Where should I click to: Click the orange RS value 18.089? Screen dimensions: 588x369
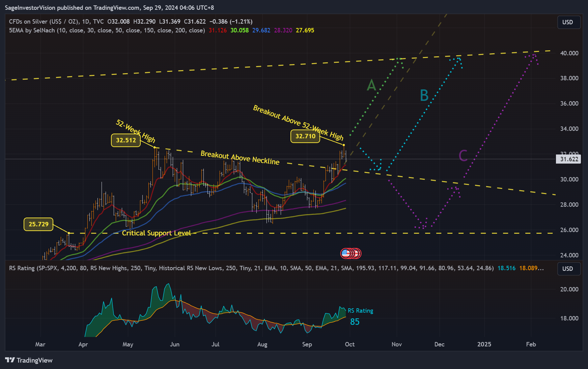click(x=531, y=268)
